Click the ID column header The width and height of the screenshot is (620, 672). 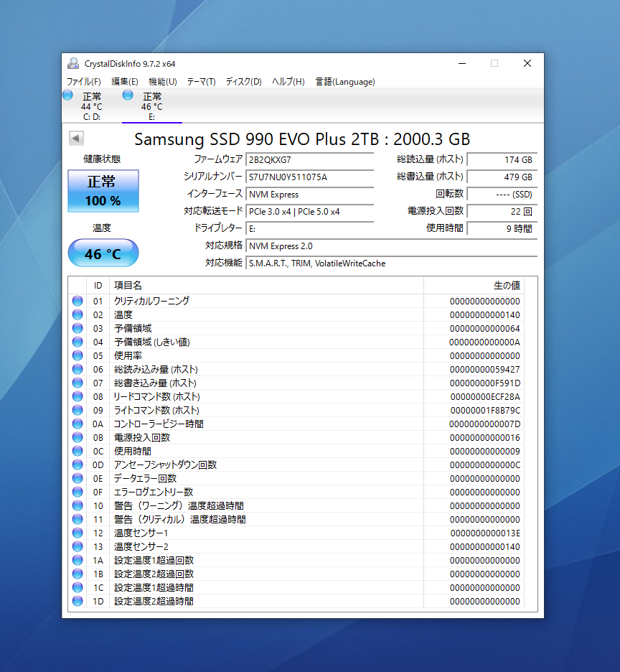pyautogui.click(x=98, y=286)
